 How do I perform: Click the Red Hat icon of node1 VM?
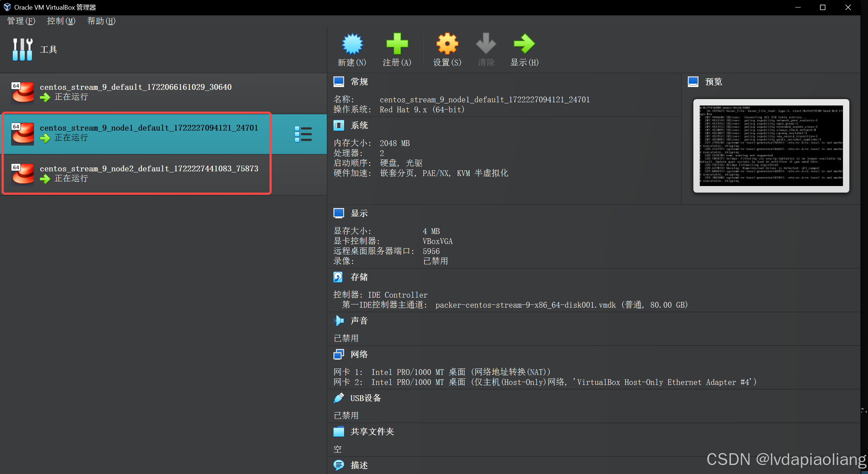click(x=23, y=133)
